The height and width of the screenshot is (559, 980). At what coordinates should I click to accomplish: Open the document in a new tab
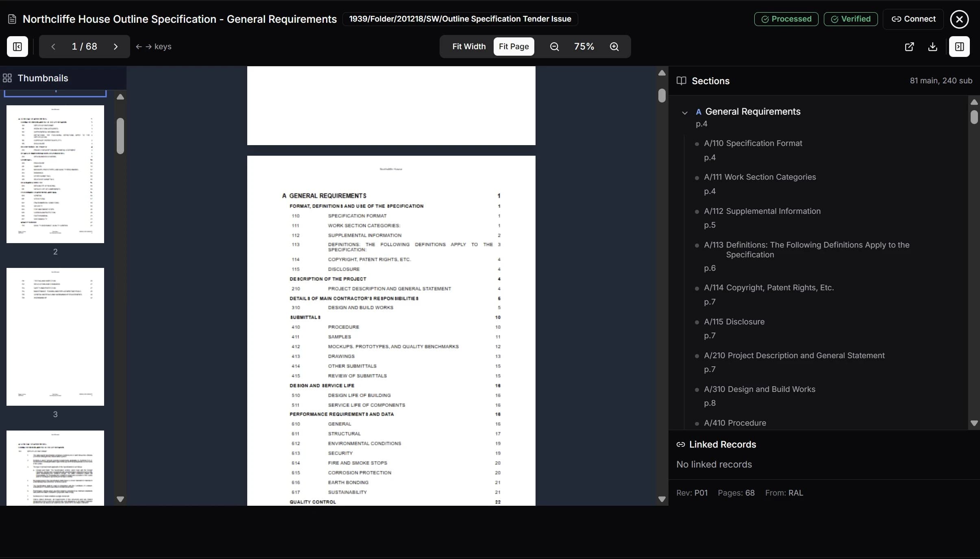pyautogui.click(x=909, y=46)
